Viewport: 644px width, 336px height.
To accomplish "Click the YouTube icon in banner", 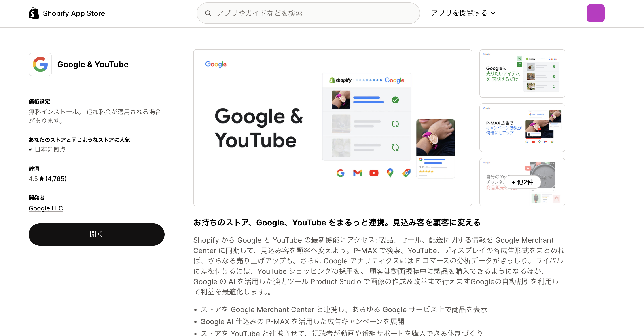I will click(x=374, y=173).
